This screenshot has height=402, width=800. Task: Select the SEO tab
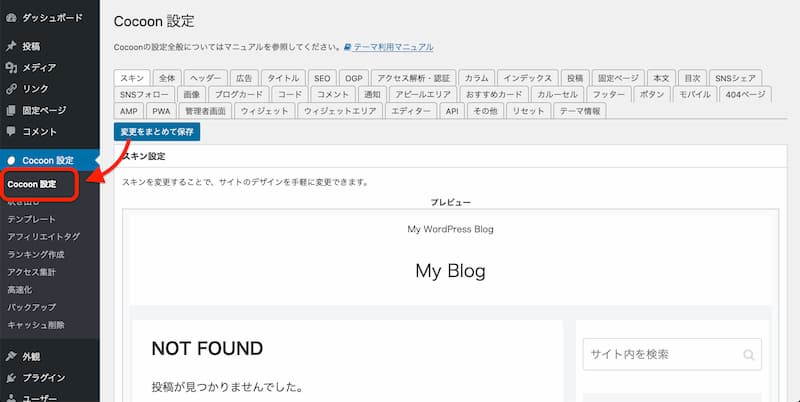point(322,78)
